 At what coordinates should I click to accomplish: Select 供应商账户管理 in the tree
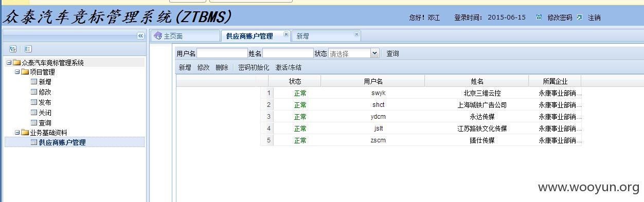click(62, 142)
